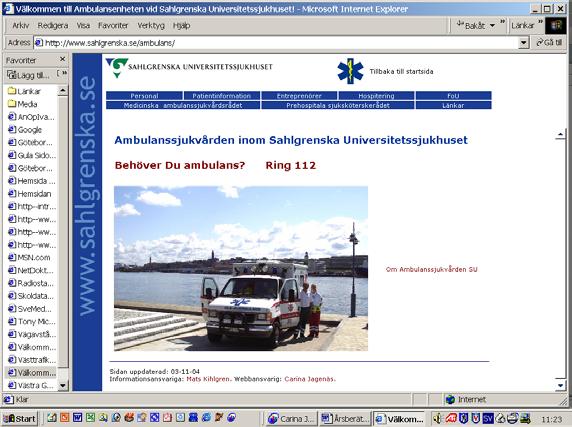Open Prehospitala sjuksköterskerådet navigation tab
The image size is (572, 427).
[x=338, y=105]
